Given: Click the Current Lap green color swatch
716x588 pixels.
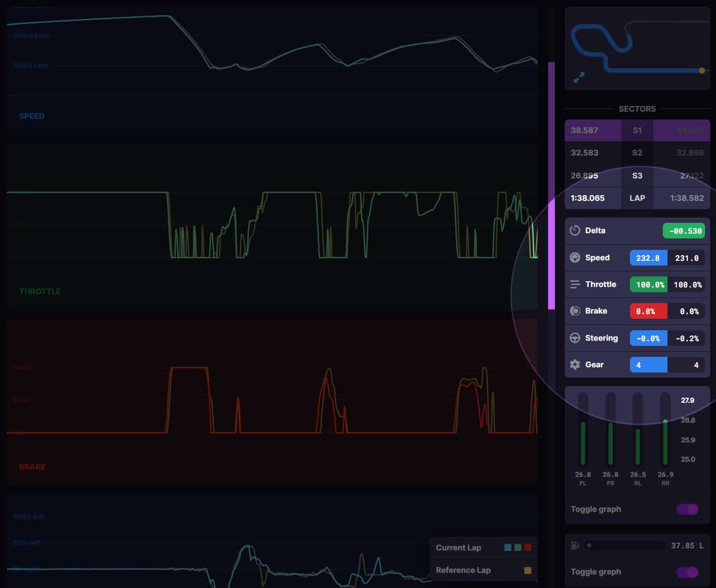Looking at the screenshot, I should (x=518, y=548).
